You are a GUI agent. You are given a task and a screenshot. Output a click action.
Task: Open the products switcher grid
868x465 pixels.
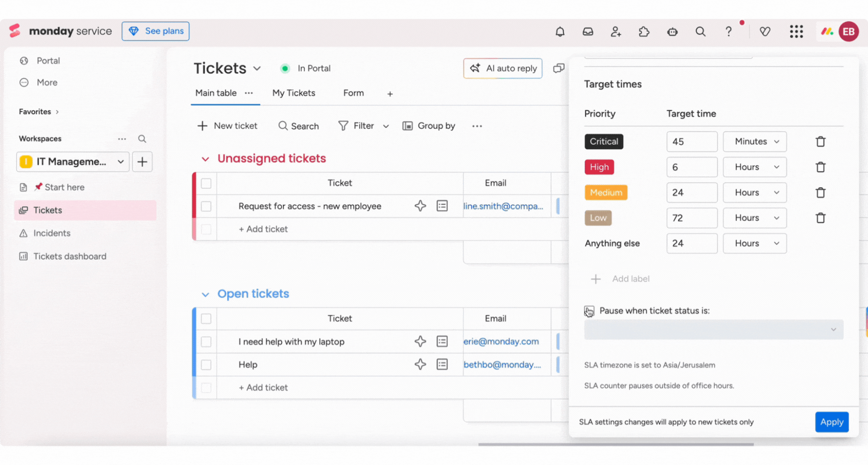tap(797, 32)
